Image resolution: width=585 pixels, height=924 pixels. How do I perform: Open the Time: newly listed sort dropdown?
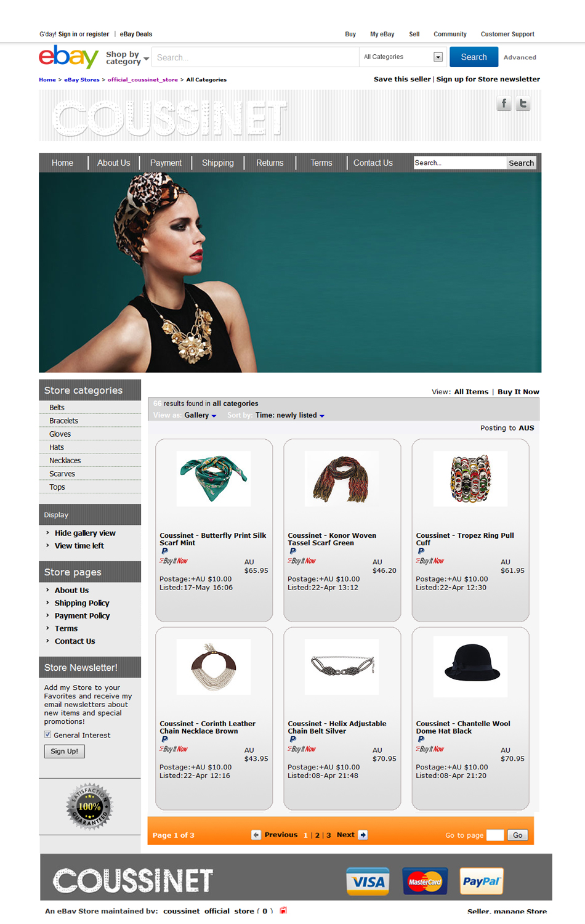click(290, 415)
